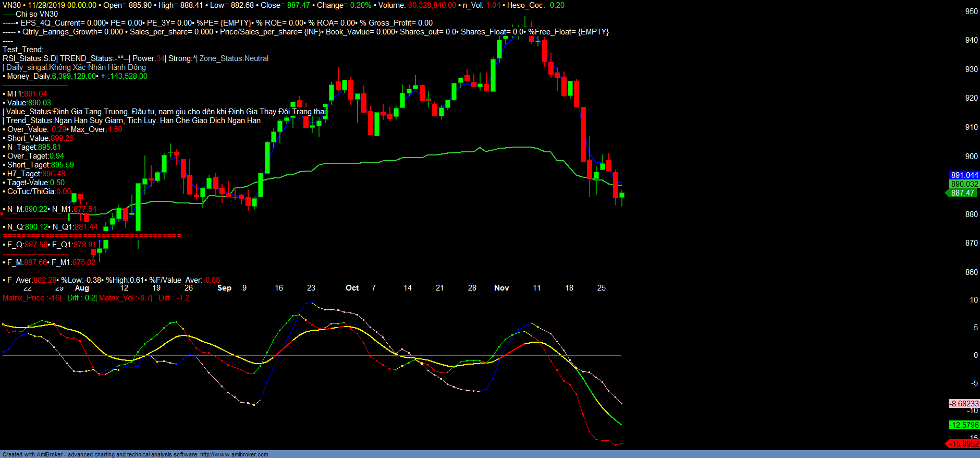Click the 900 price level on axis
980x458 pixels.
[971, 156]
